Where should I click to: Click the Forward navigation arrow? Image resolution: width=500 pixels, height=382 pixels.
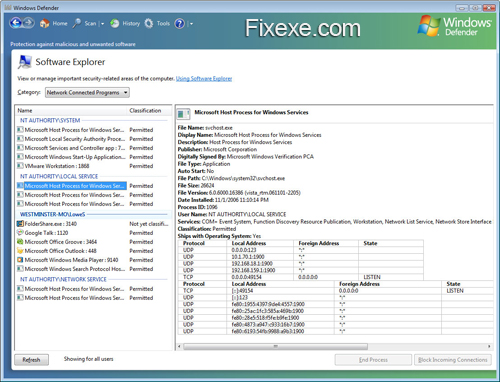pos(29,23)
